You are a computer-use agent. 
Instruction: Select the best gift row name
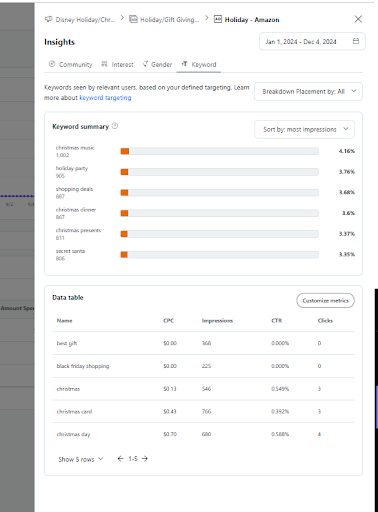point(67,343)
